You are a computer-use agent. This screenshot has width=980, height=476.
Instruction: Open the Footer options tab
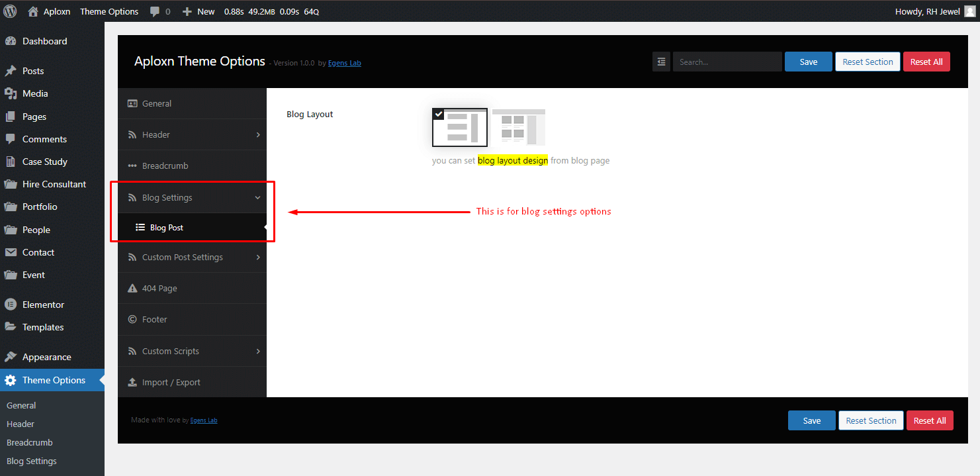pyautogui.click(x=192, y=319)
